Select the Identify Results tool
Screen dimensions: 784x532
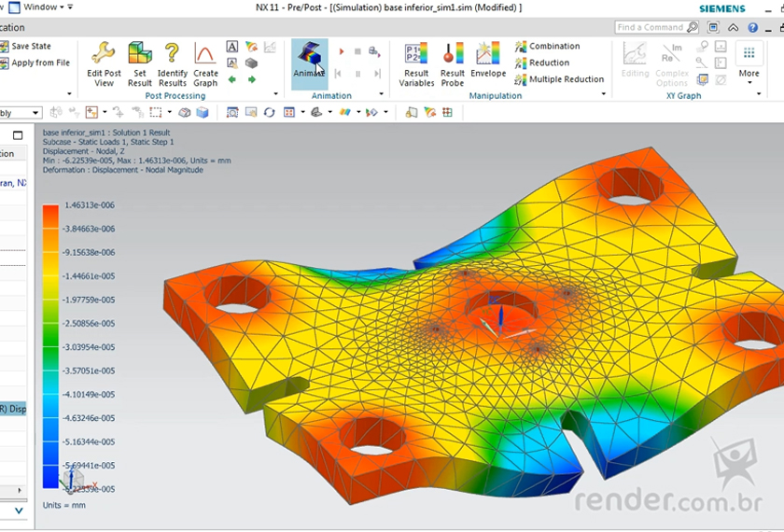(172, 63)
